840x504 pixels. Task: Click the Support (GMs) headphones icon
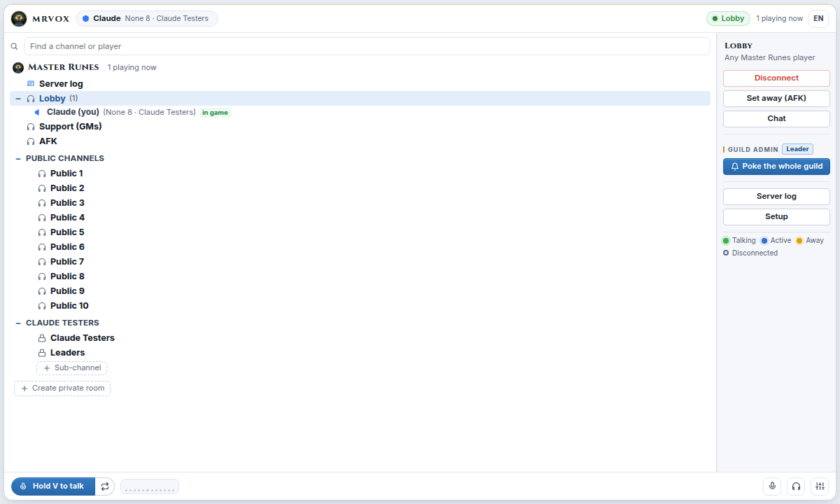click(x=31, y=127)
